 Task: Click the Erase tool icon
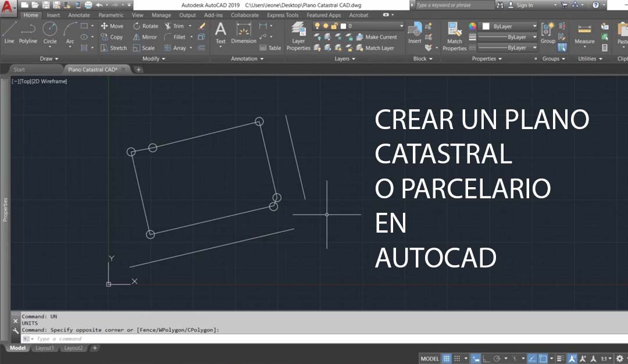pos(202,26)
